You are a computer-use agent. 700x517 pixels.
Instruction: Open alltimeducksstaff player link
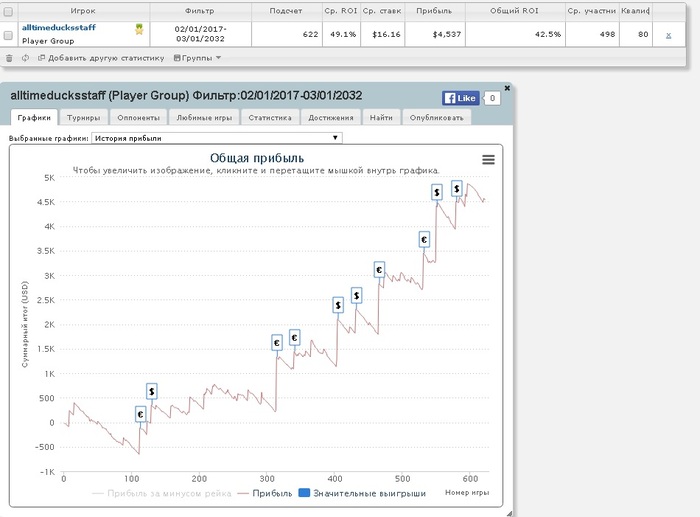(59, 27)
